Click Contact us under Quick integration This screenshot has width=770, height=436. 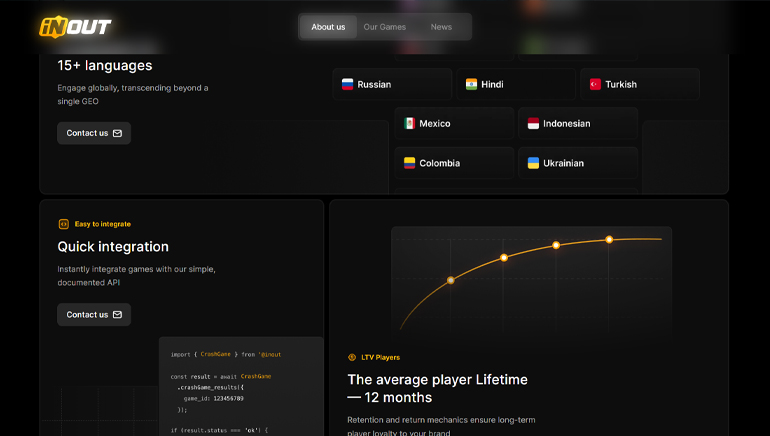coord(94,315)
